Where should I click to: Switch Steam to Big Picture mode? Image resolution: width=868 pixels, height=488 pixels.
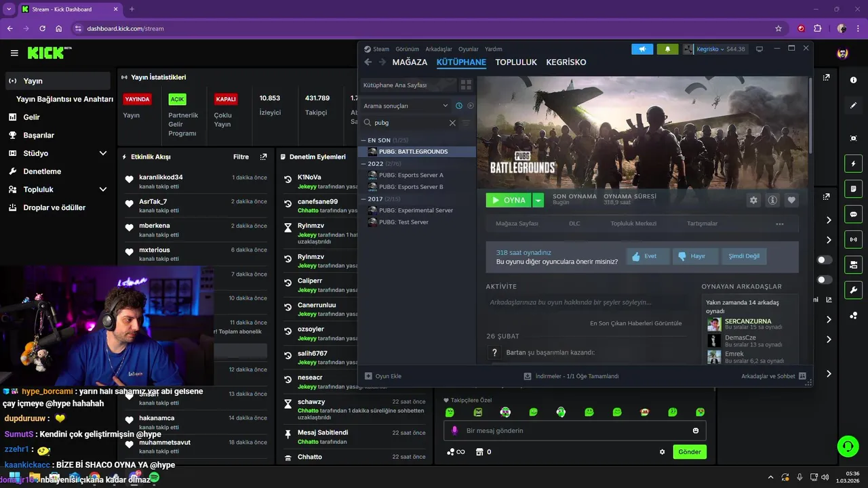tap(759, 49)
